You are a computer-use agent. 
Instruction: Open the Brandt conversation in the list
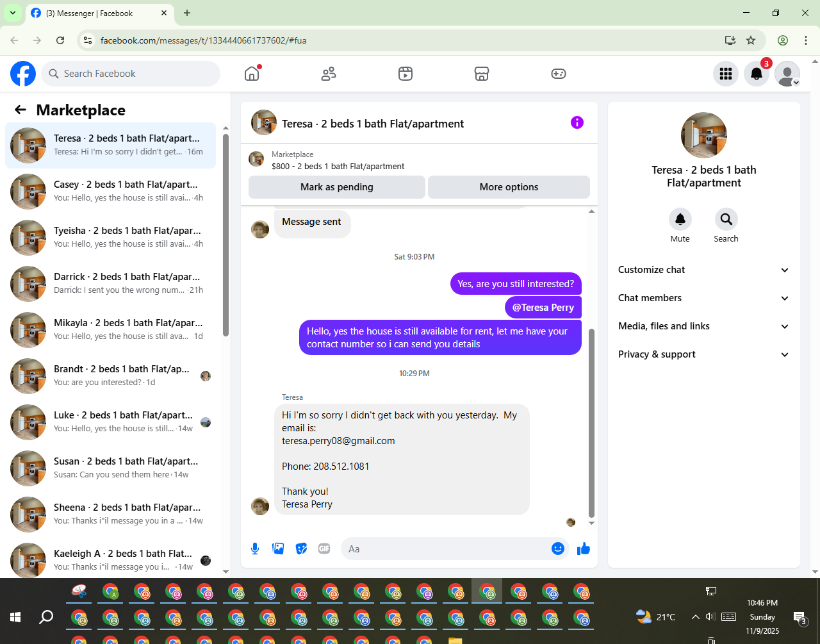[x=110, y=376]
